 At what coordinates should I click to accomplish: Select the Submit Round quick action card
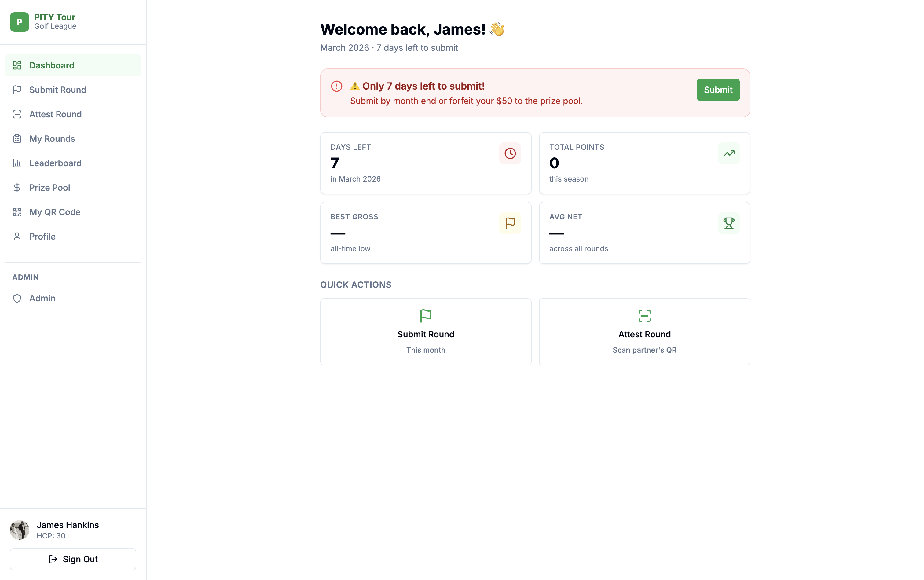tap(425, 332)
